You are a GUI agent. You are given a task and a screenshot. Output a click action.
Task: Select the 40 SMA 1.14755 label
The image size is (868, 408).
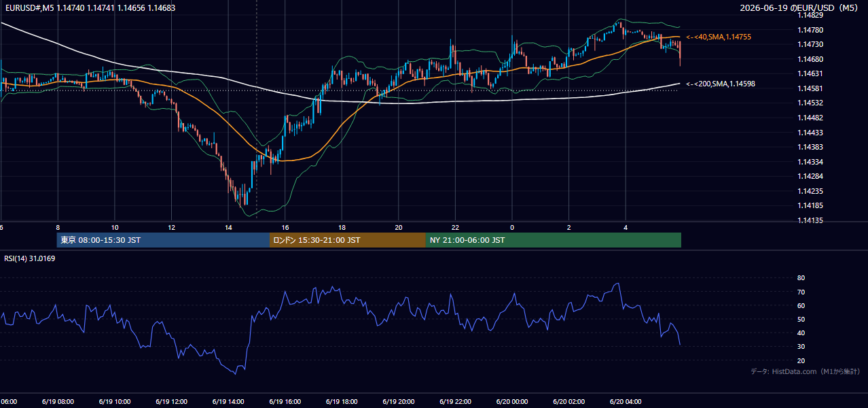tap(719, 37)
